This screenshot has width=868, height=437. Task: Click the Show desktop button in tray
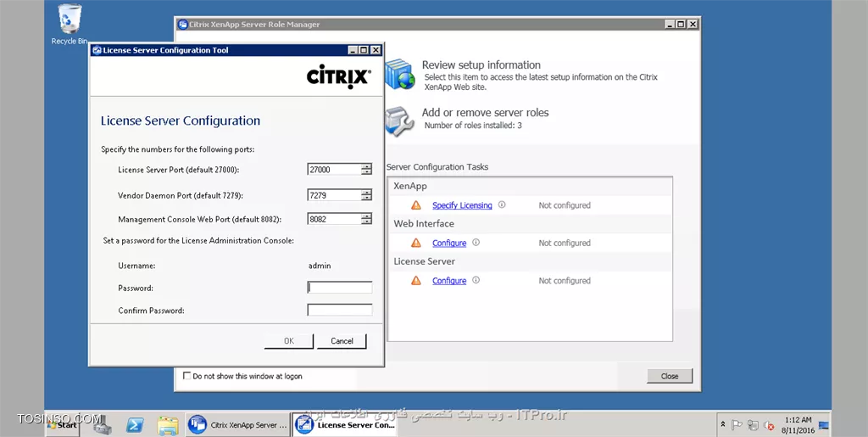point(824,425)
